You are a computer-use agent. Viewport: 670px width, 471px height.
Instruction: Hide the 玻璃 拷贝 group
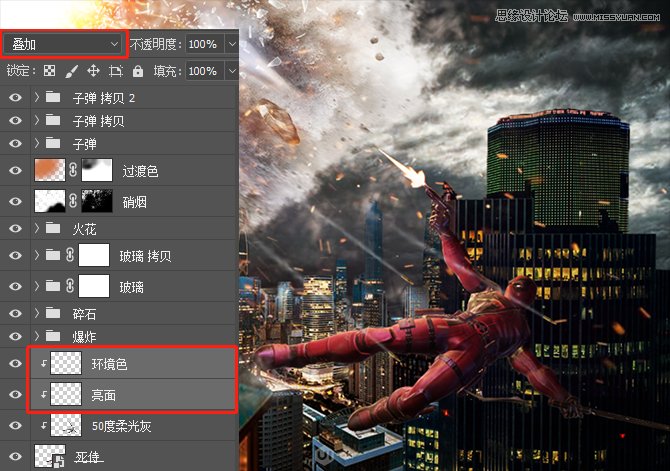(x=15, y=256)
